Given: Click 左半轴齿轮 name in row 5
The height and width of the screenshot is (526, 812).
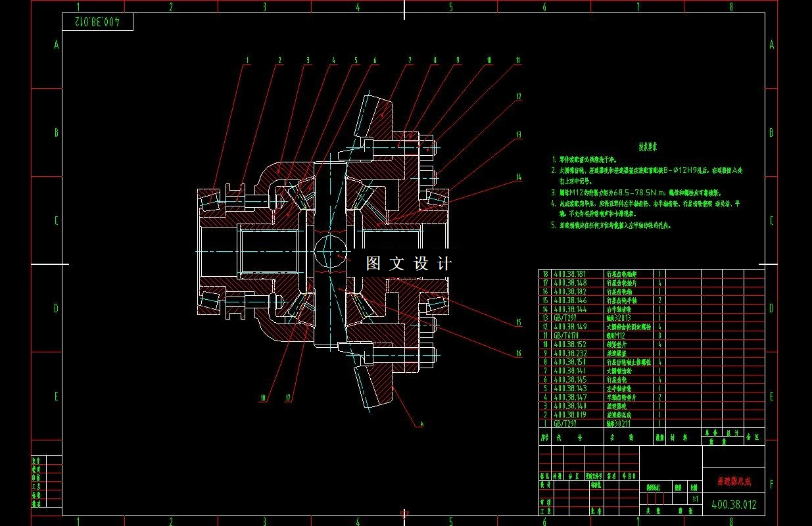Looking at the screenshot, I should pyautogui.click(x=619, y=389).
